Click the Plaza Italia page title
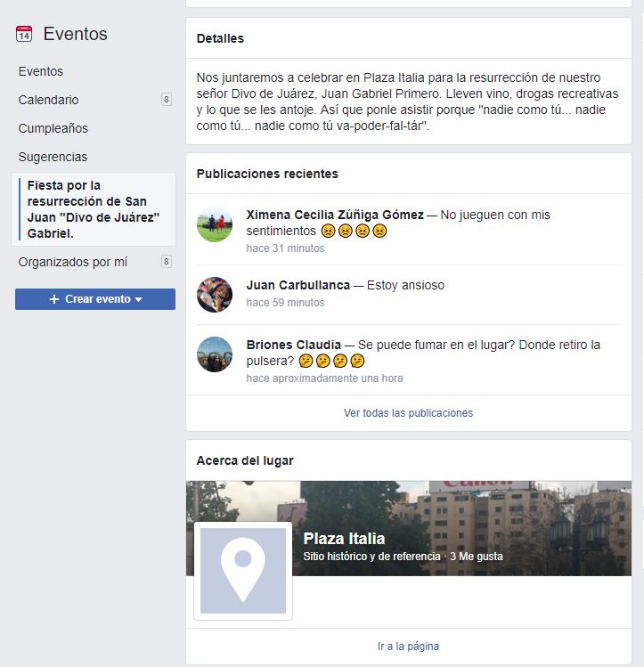 (x=344, y=539)
